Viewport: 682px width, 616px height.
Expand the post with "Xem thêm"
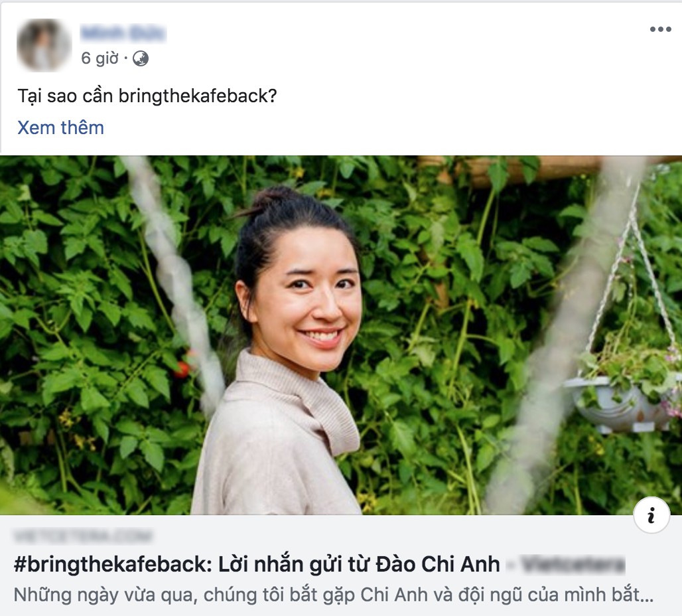tap(60, 127)
